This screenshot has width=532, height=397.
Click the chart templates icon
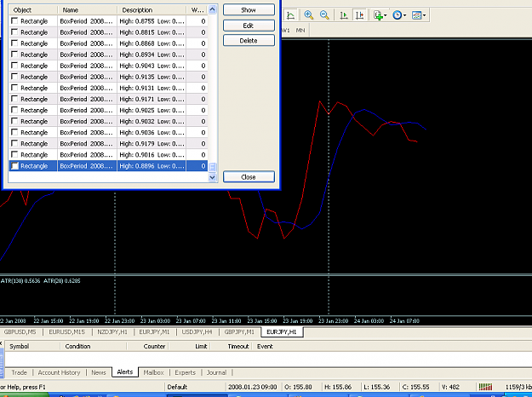(x=416, y=15)
